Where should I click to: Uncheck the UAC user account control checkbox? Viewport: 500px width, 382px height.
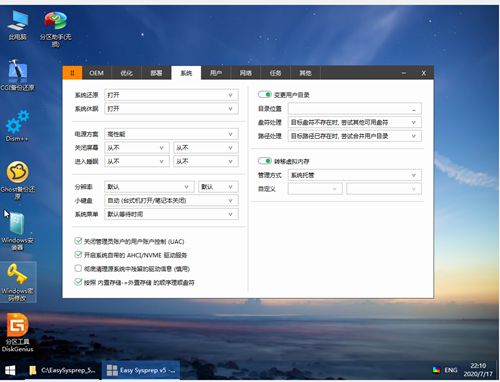click(x=78, y=241)
